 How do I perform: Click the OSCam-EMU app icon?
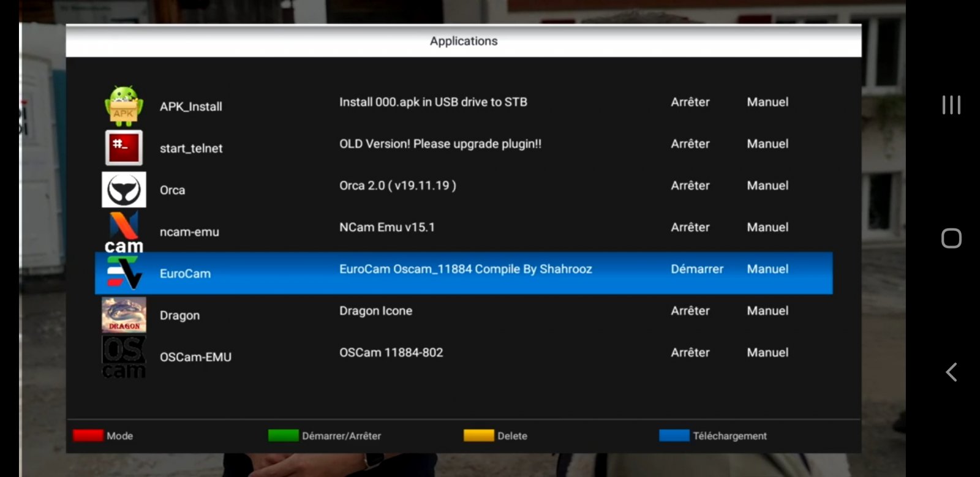124,357
